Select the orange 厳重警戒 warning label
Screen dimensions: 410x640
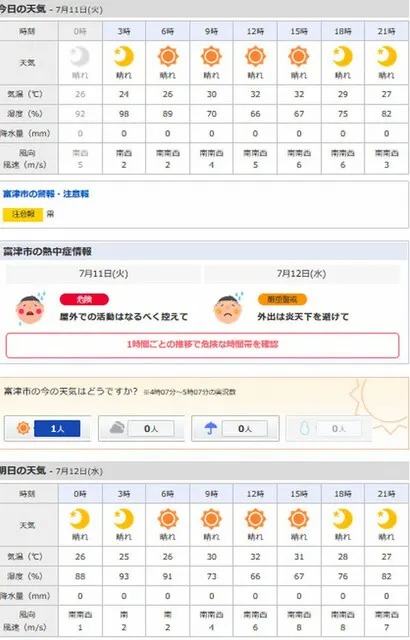282,299
